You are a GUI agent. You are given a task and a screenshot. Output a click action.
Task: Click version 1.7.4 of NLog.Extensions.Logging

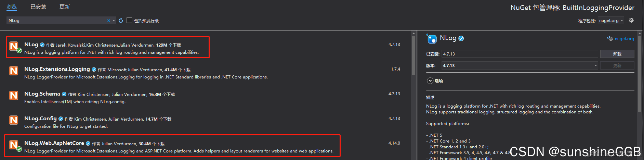tap(395, 69)
